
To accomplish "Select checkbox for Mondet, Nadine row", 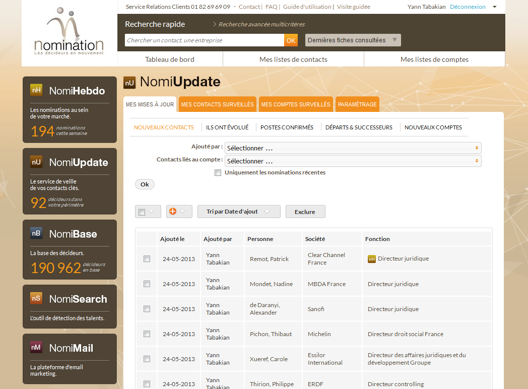I will [146, 284].
